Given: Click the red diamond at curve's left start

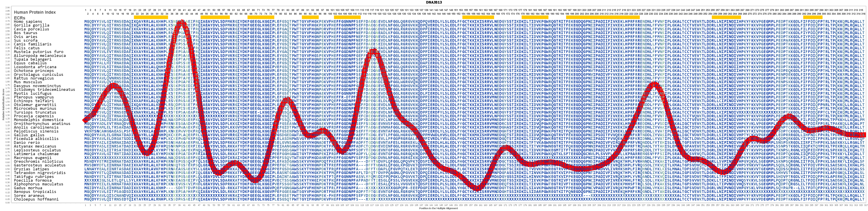Looking at the screenshot, I should tap(84, 120).
